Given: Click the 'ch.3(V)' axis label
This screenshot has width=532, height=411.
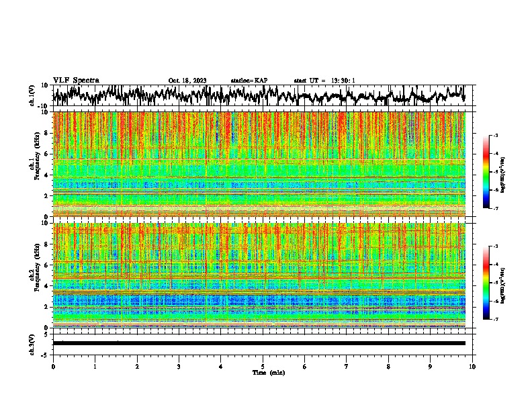Looking at the screenshot, I should tap(32, 345).
